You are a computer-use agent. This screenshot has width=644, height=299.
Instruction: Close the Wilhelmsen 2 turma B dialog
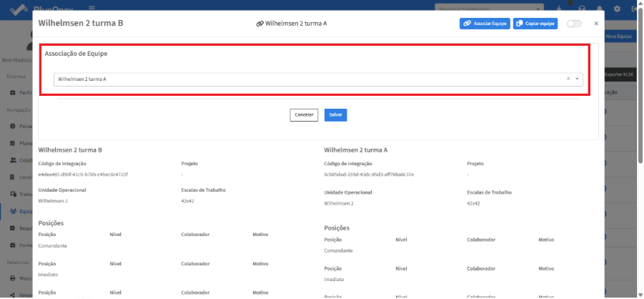point(596,24)
